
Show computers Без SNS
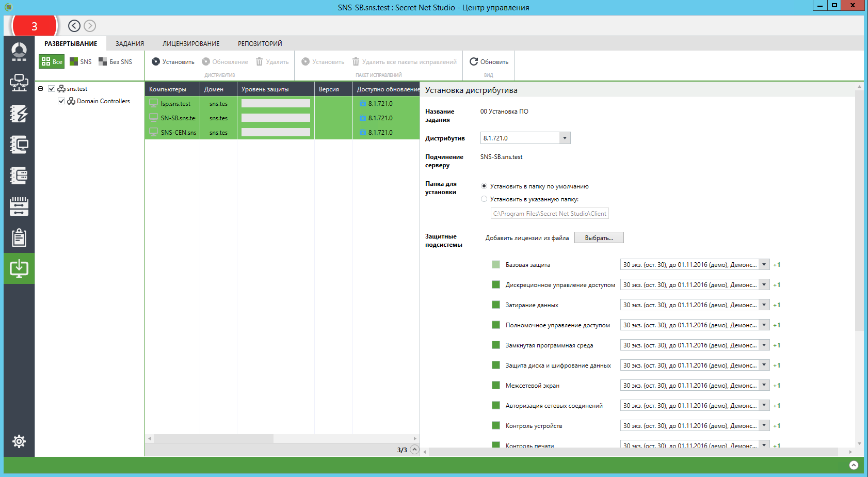click(116, 62)
